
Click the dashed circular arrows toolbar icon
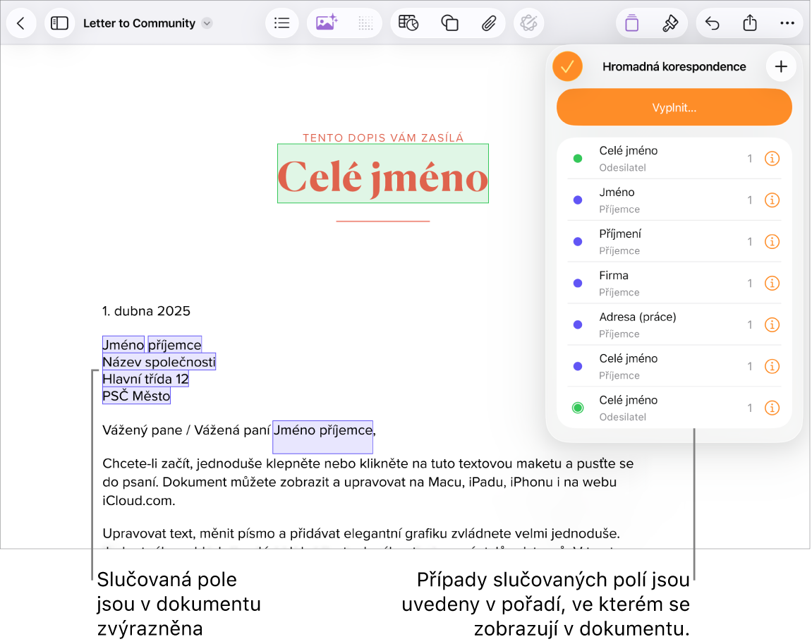click(x=528, y=23)
